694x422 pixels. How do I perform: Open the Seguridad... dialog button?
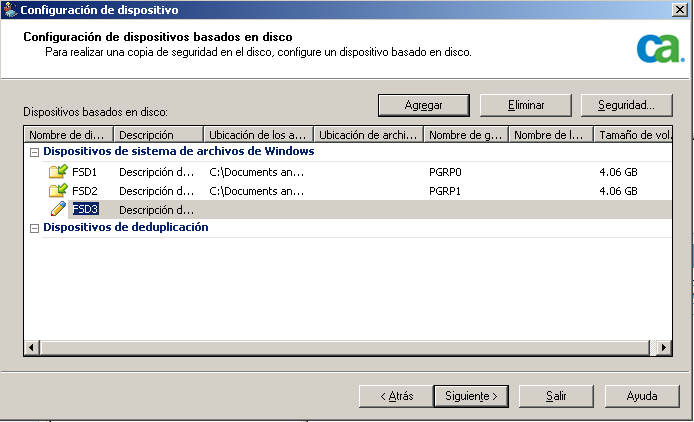(x=627, y=105)
